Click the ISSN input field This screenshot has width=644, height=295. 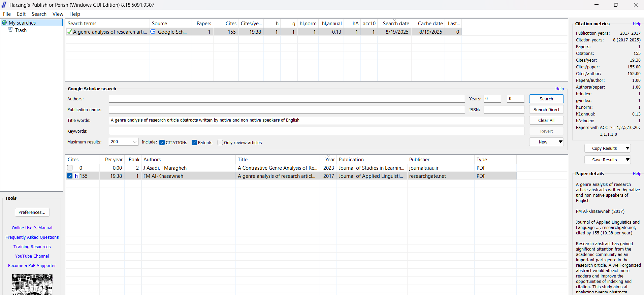[x=504, y=109]
